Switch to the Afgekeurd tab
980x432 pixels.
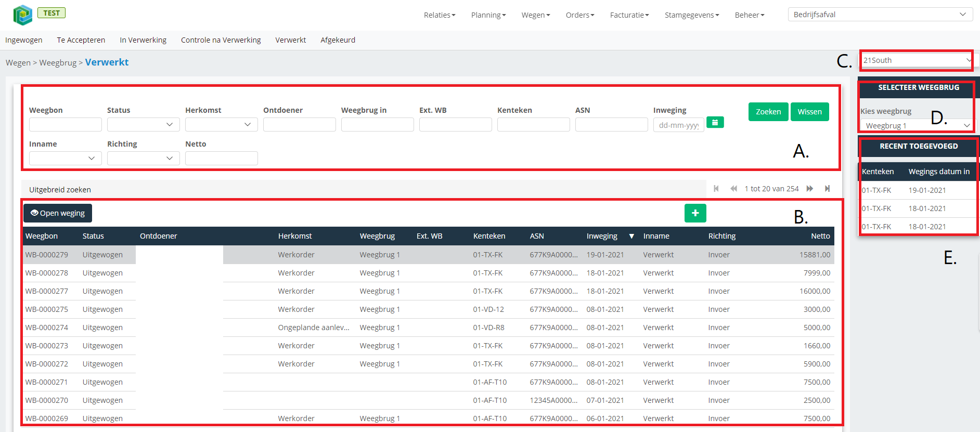point(338,40)
